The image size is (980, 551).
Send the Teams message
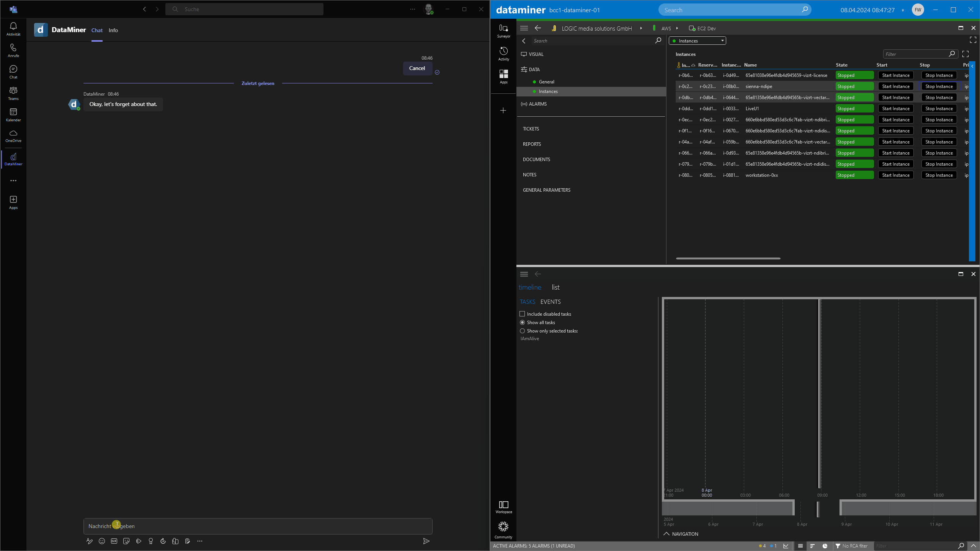426,541
